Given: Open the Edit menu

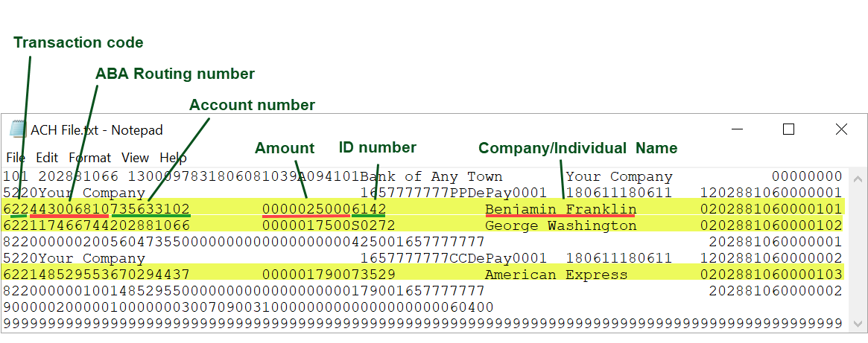Looking at the screenshot, I should click(47, 158).
